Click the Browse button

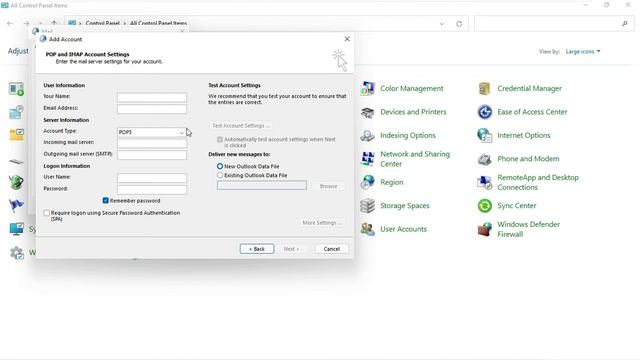[328, 186]
